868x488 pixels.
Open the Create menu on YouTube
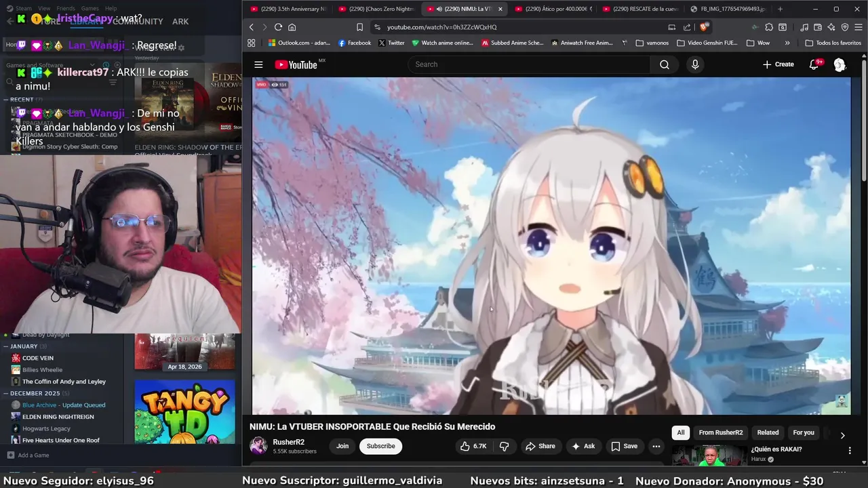coord(778,64)
